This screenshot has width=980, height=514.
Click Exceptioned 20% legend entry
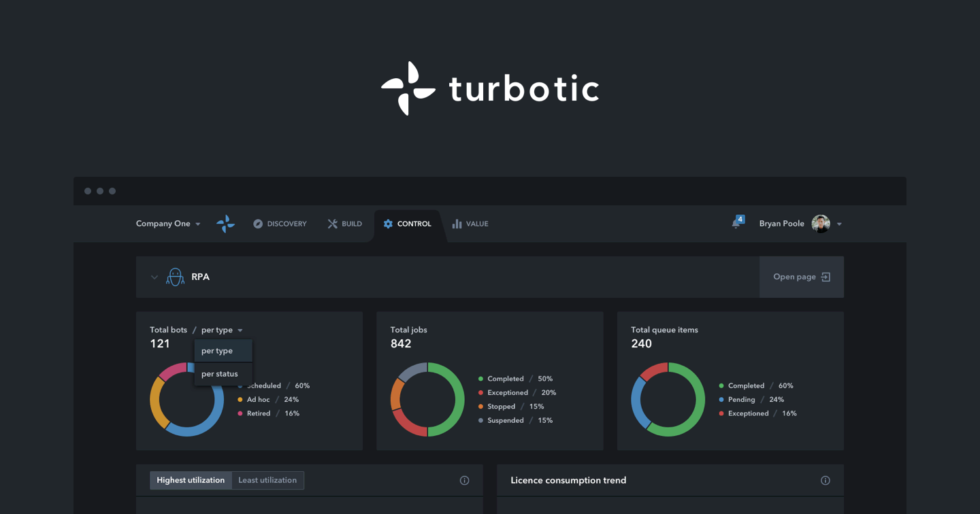pos(517,392)
